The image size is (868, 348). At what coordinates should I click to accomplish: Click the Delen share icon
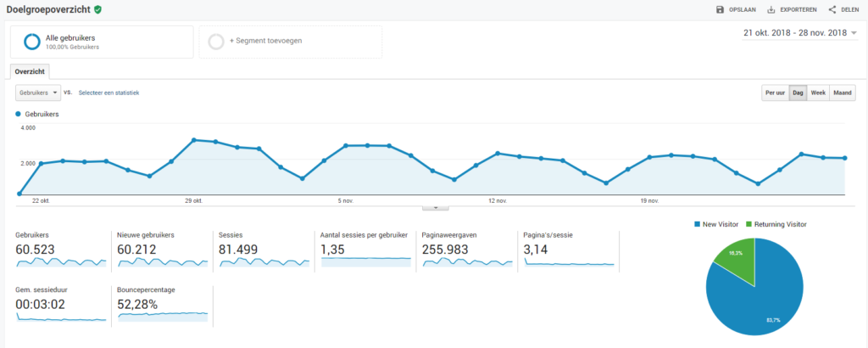click(x=832, y=10)
